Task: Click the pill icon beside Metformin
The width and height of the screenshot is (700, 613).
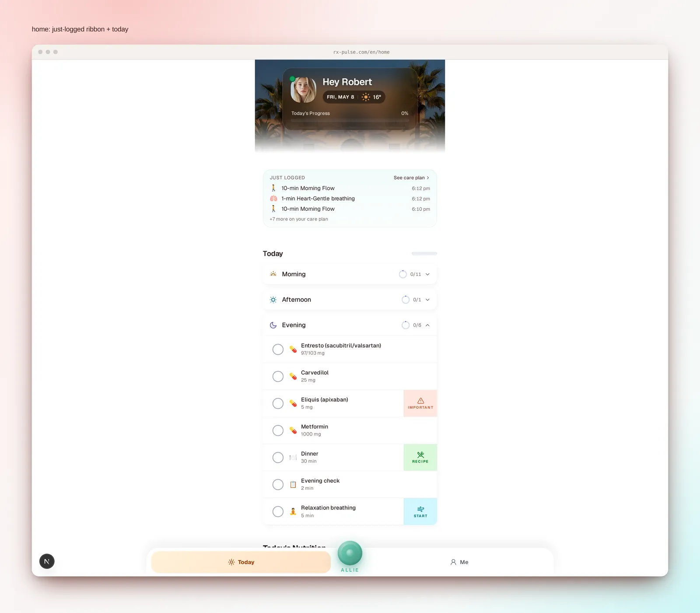Action: pyautogui.click(x=293, y=431)
